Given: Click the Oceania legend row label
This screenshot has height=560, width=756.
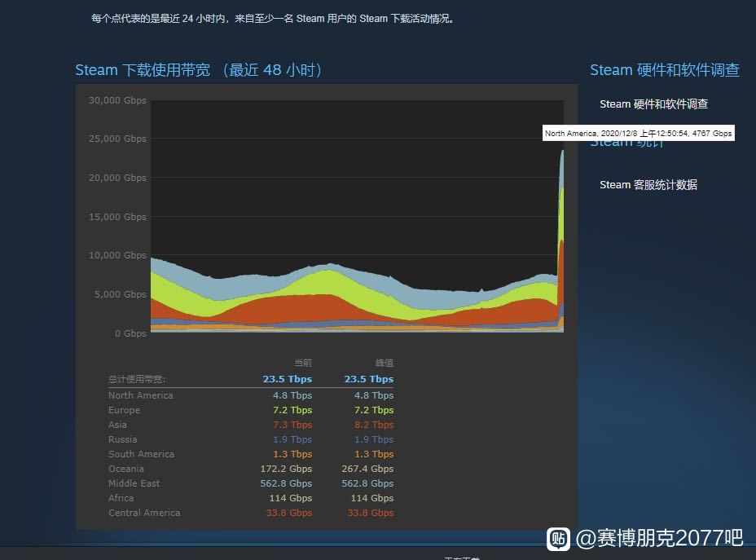Looking at the screenshot, I should (x=125, y=469).
